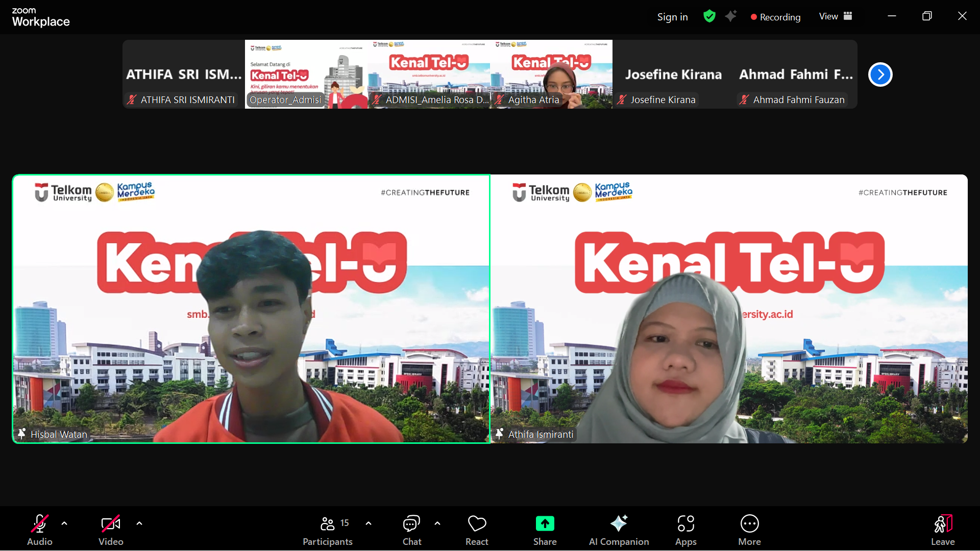Click the Sign in link
980x551 pixels.
coord(672,17)
